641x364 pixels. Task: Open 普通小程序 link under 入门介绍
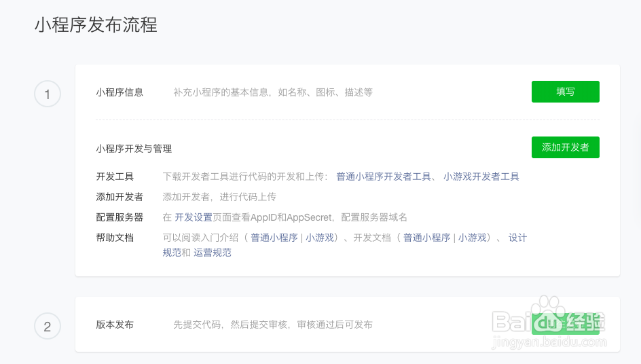(x=274, y=238)
